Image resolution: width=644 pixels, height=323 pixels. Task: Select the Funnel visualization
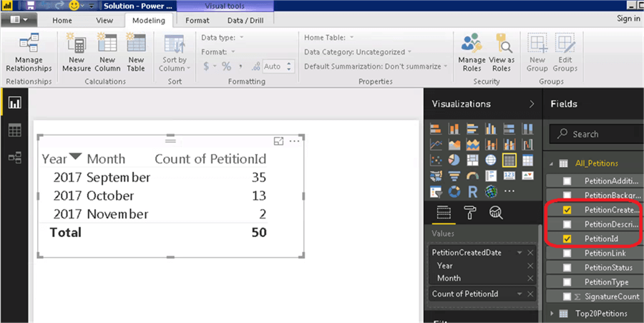tap(454, 176)
